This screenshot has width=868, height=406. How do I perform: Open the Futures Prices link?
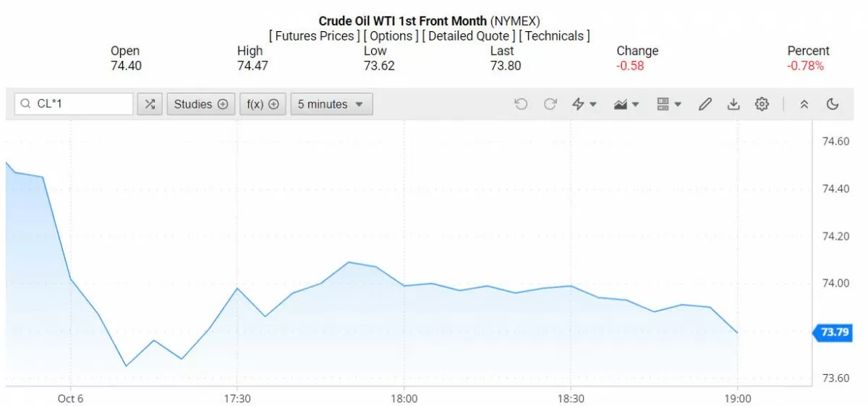pos(314,35)
